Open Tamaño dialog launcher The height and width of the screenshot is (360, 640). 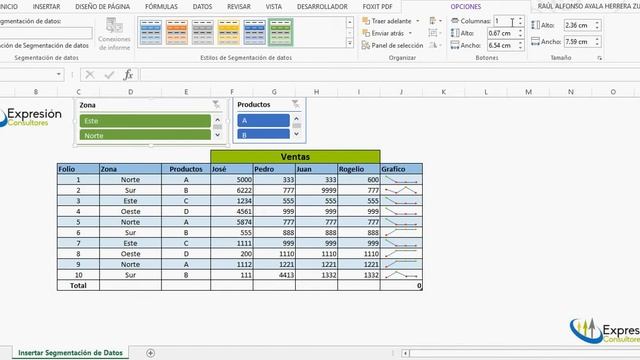pyautogui.click(x=599, y=58)
